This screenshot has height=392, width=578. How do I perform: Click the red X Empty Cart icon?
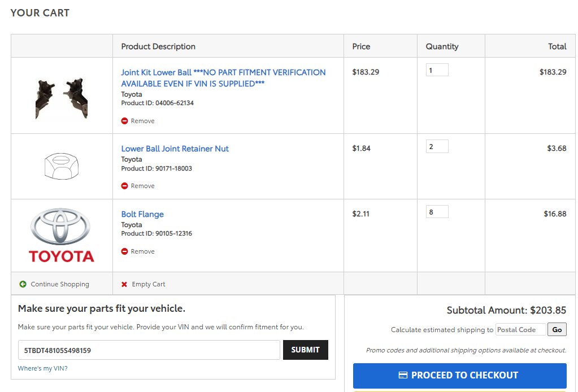pyautogui.click(x=124, y=285)
